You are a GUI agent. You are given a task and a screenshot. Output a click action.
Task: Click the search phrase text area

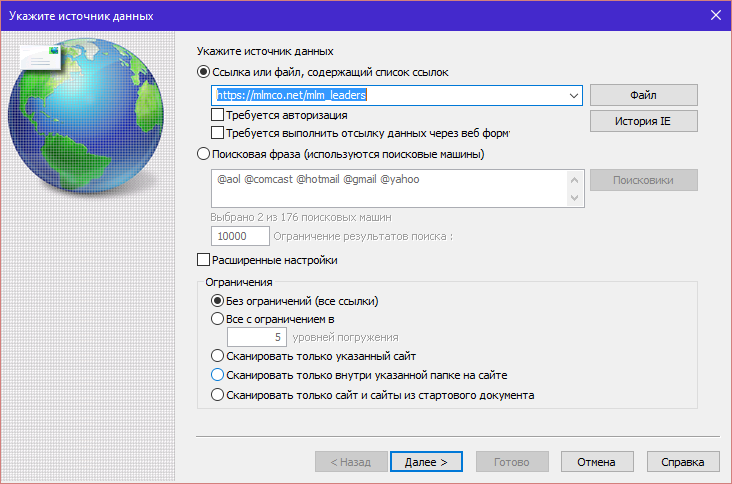(x=388, y=188)
